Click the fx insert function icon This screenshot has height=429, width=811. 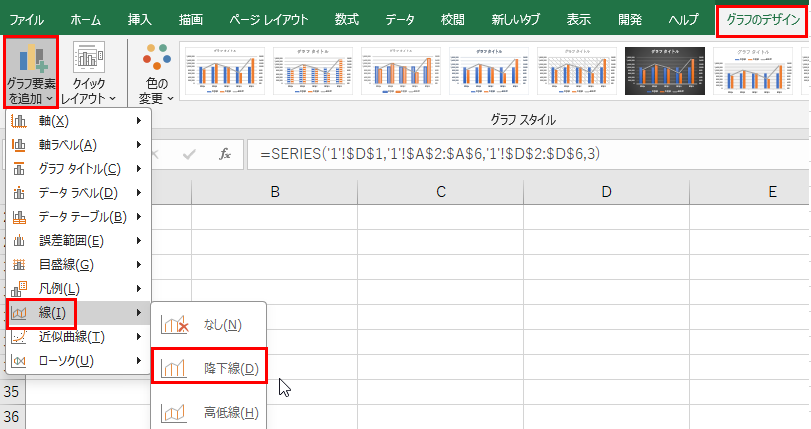click(225, 154)
